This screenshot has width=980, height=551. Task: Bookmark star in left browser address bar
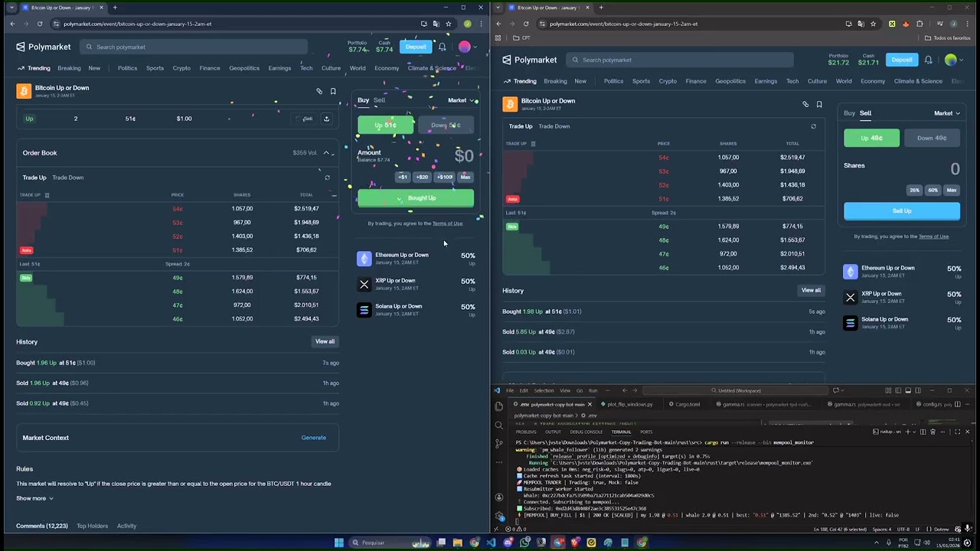click(448, 24)
